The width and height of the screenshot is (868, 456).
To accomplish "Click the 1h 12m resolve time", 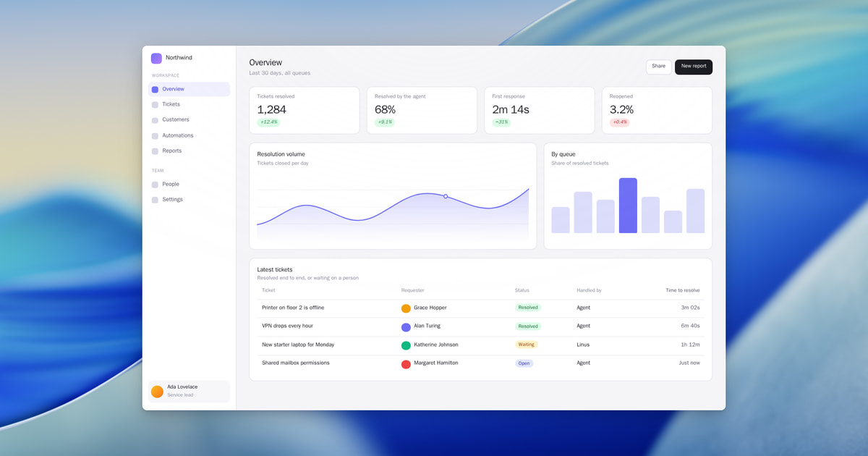I will click(x=691, y=345).
